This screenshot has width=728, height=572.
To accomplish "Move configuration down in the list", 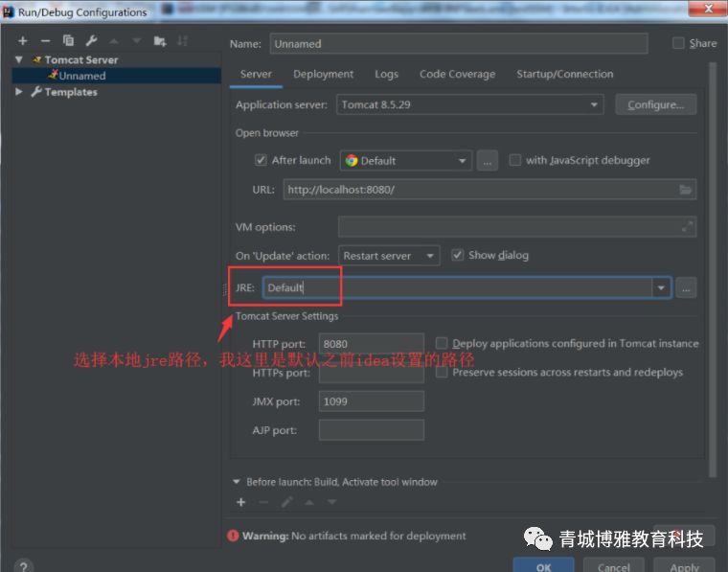I will [136, 41].
